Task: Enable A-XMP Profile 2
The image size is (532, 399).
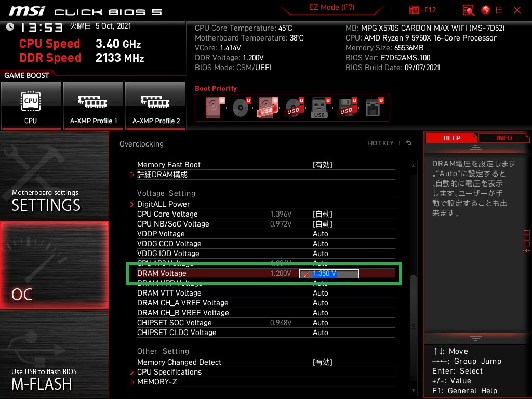Action: (156, 105)
